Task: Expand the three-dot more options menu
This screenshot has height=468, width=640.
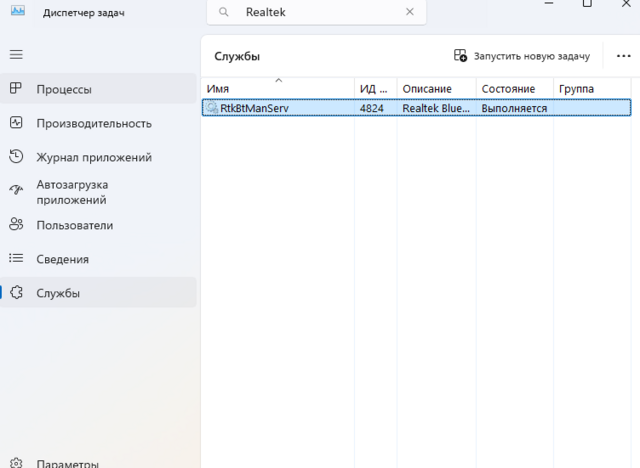Action: 624,56
